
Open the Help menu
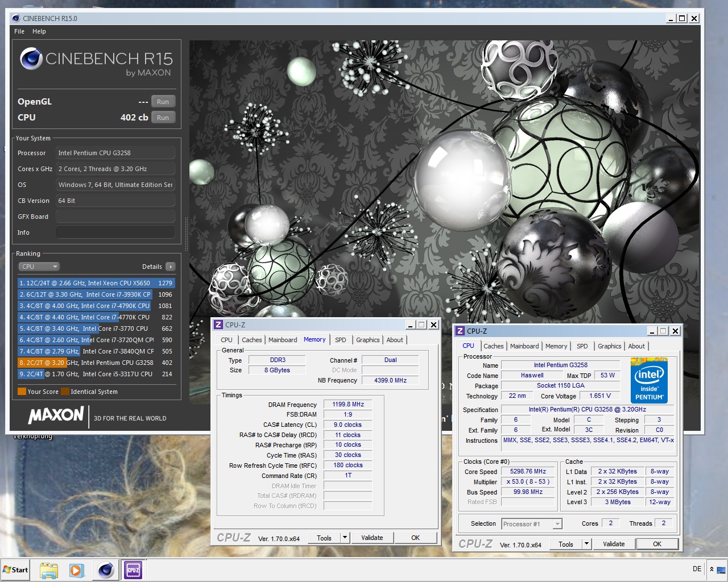click(39, 31)
